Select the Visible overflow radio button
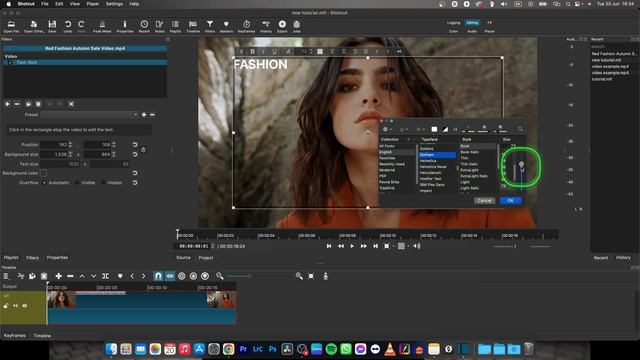Image resolution: width=640 pixels, height=360 pixels. click(x=77, y=183)
